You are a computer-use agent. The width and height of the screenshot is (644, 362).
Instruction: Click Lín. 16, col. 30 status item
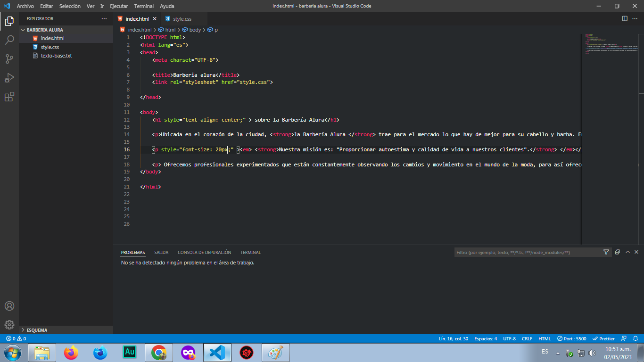tap(454, 338)
